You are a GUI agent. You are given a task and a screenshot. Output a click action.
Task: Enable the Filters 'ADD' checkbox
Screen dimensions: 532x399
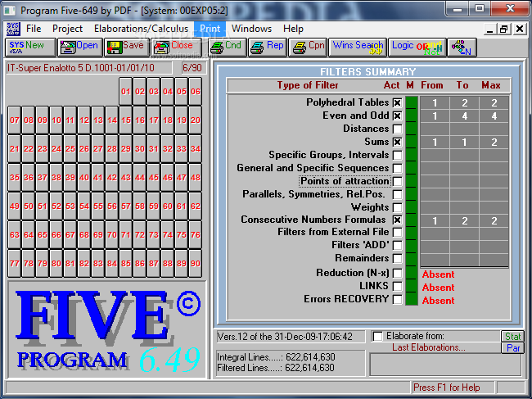(x=397, y=245)
